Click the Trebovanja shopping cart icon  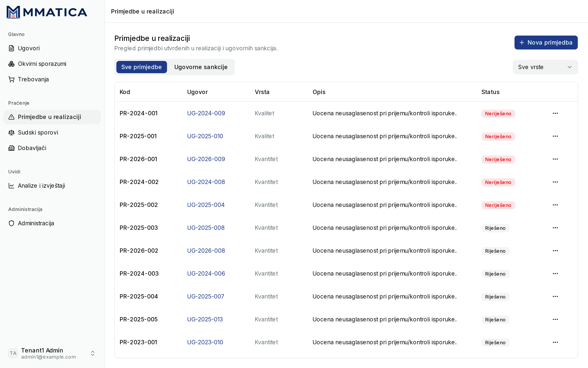11,79
